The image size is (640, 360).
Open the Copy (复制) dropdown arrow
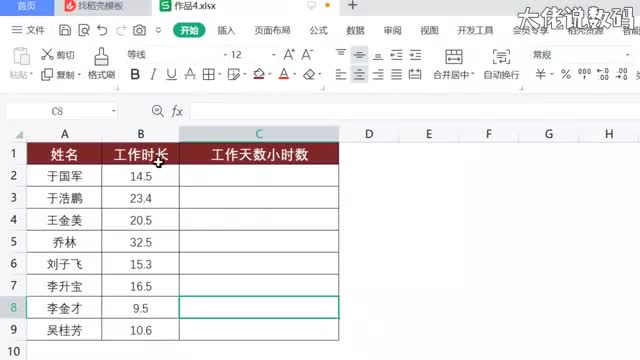pyautogui.click(x=79, y=75)
